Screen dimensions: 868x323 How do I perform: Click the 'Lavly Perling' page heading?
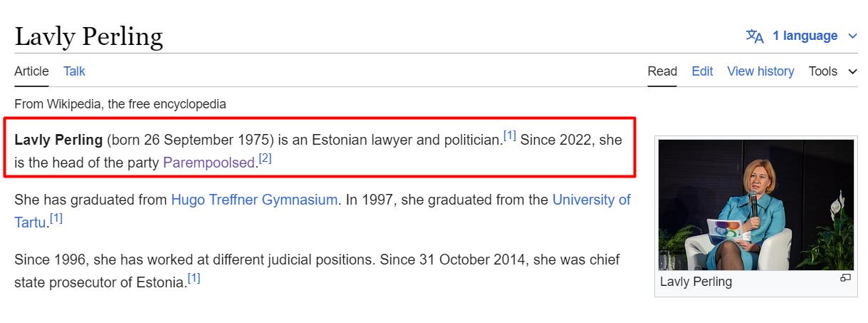[89, 36]
